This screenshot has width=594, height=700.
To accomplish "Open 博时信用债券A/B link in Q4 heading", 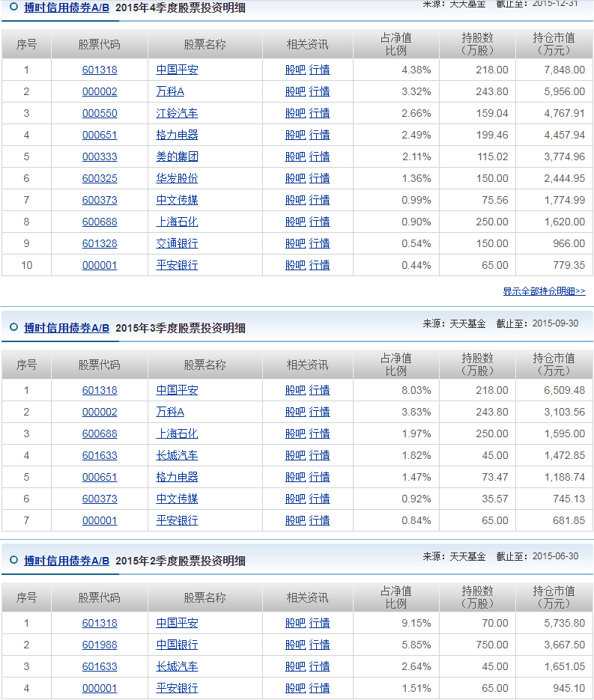I will [x=67, y=7].
